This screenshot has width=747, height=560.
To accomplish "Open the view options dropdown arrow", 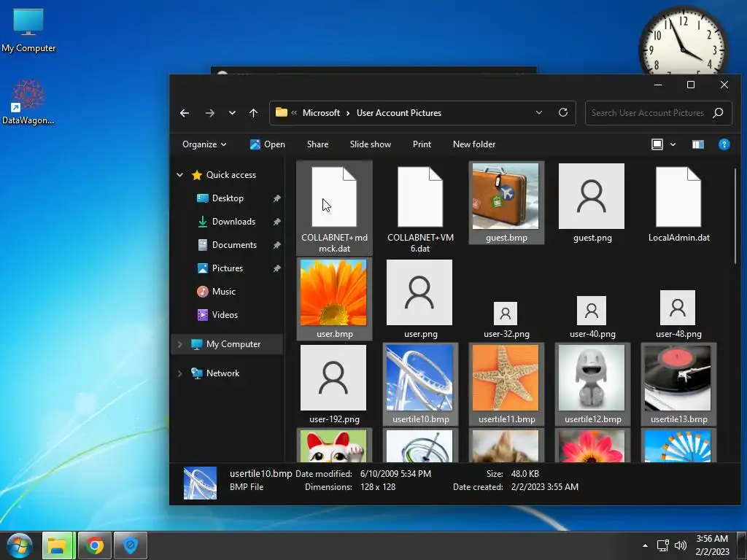I will 673,144.
